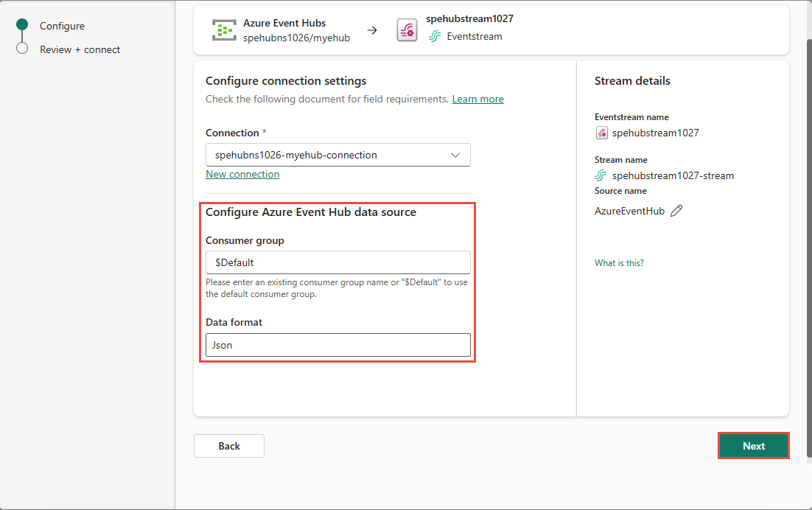Click the Azure Event Hubs title text
Viewport: 812px width, 510px height.
tap(284, 24)
